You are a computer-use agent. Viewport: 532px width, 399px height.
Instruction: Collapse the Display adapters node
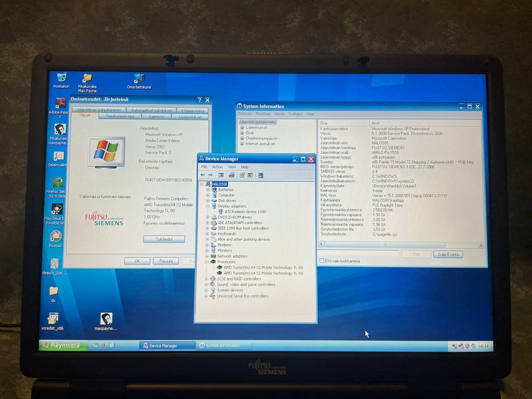[208, 206]
